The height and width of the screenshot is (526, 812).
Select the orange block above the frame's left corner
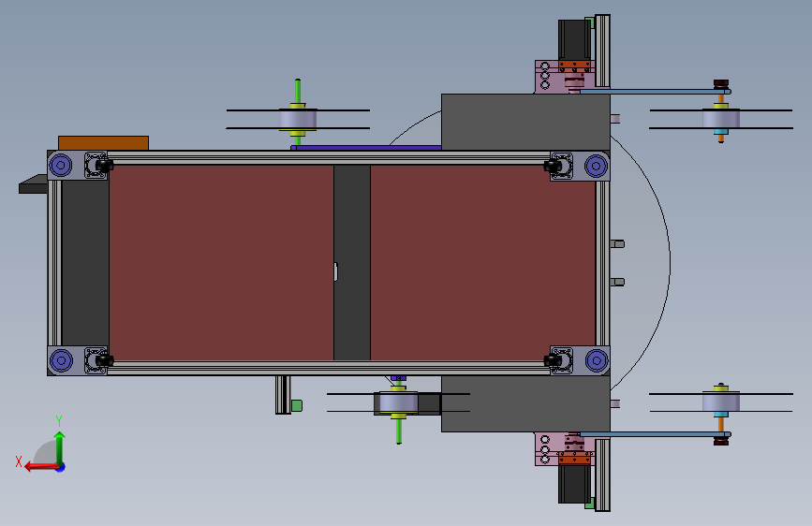tap(104, 143)
